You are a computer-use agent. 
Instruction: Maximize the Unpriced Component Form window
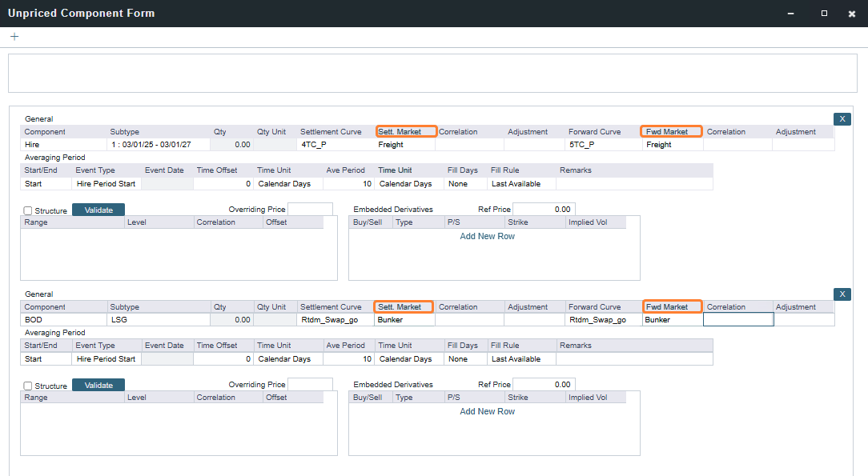point(824,14)
